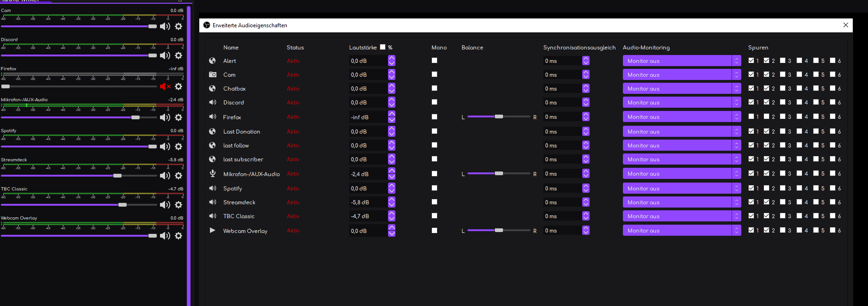Click the Webcam Overlay balance slider

click(x=499, y=230)
